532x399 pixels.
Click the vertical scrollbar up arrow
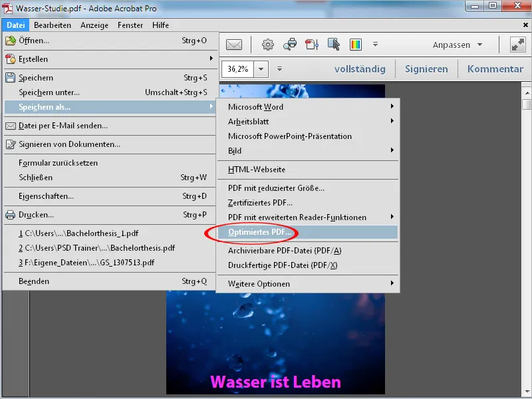point(527,92)
